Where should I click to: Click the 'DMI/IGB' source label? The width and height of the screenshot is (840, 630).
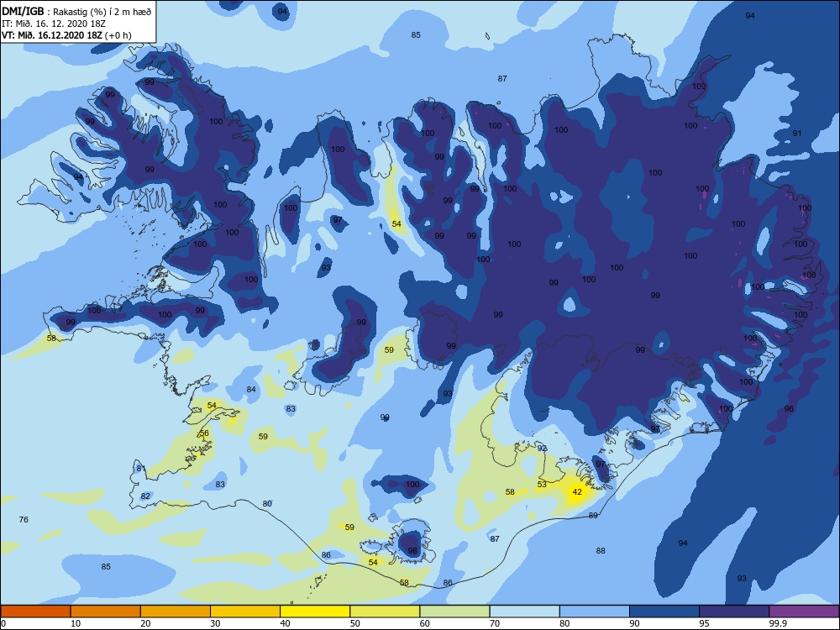pos(23,11)
